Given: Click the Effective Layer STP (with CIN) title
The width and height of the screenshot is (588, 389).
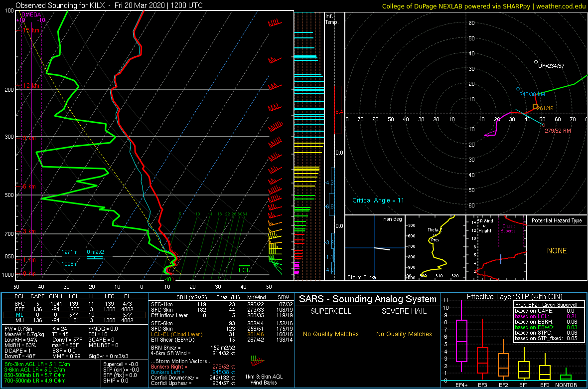Looking at the screenshot, I should [x=514, y=297].
